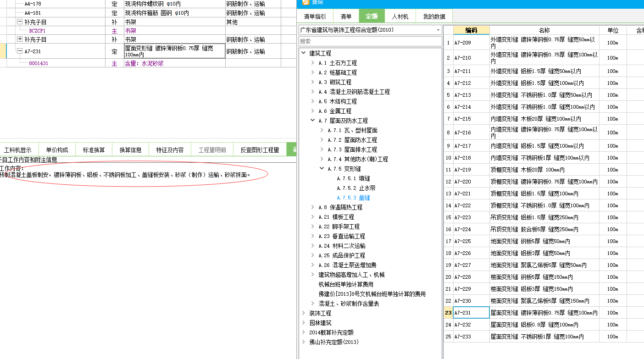Select row 屋面变形缝 铝板0.8厚 缝宽100mm内

[x=544, y=325]
